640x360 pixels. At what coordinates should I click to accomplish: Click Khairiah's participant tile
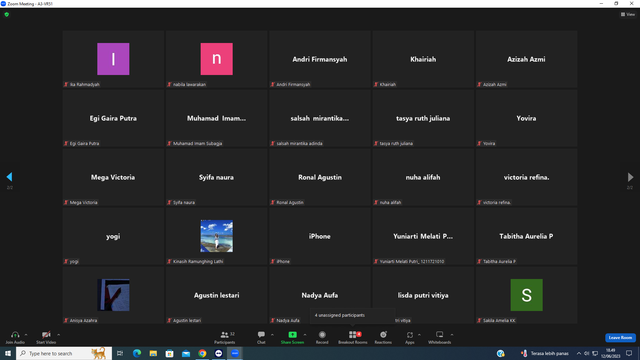click(423, 59)
